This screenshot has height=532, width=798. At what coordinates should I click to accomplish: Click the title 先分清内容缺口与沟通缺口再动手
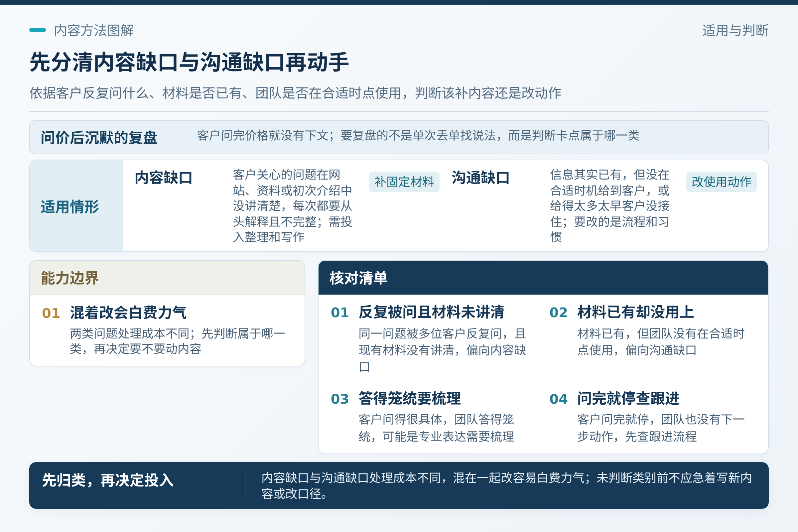(x=189, y=63)
